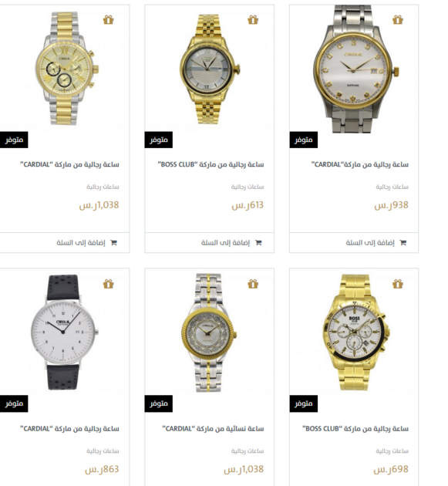
Task: Open title link of 938 CARDIAL men's watch
Action: click(360, 164)
